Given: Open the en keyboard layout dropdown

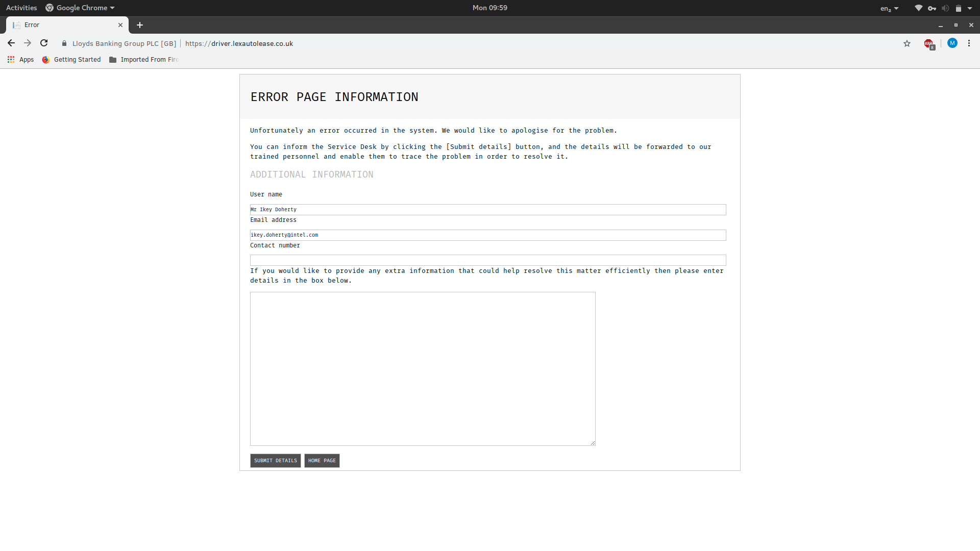Looking at the screenshot, I should [890, 8].
